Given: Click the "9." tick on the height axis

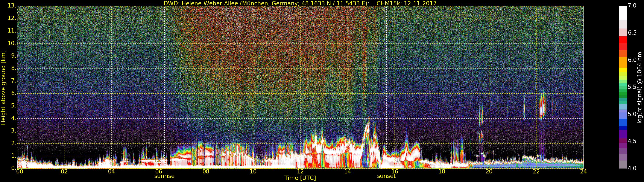Looking at the screenshot, I should tap(14, 56).
